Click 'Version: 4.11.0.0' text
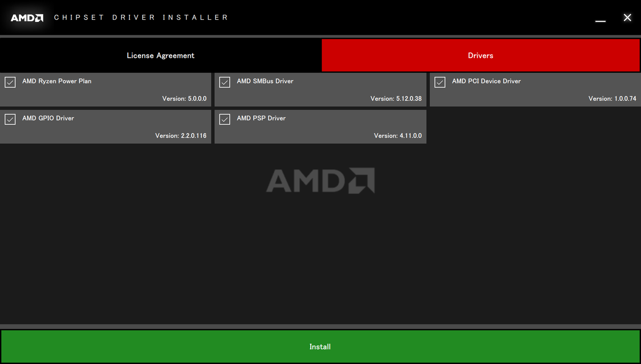The height and width of the screenshot is (364, 641). pos(397,136)
